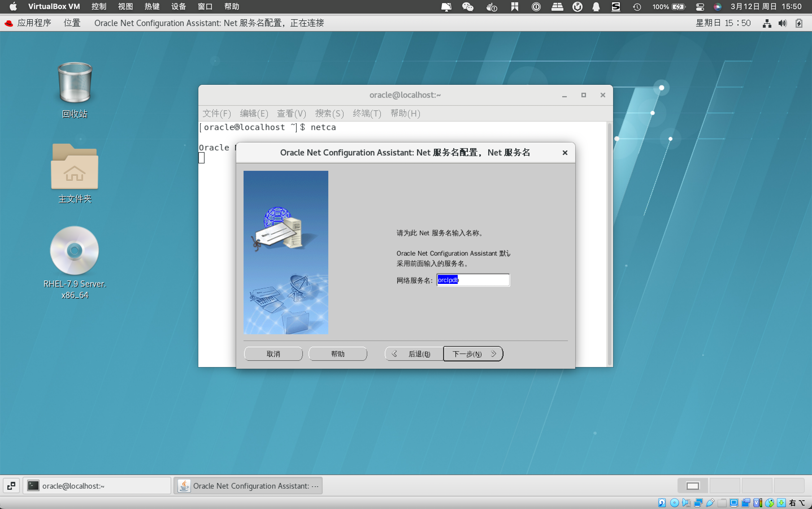
Task: Open the terminal 编辑(E) menu
Action: point(254,113)
